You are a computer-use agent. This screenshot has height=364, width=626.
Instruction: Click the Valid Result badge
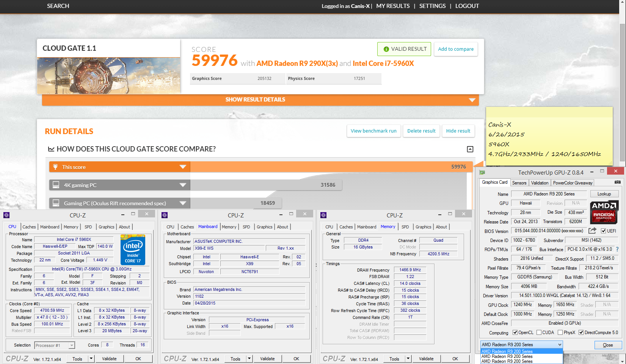404,49
